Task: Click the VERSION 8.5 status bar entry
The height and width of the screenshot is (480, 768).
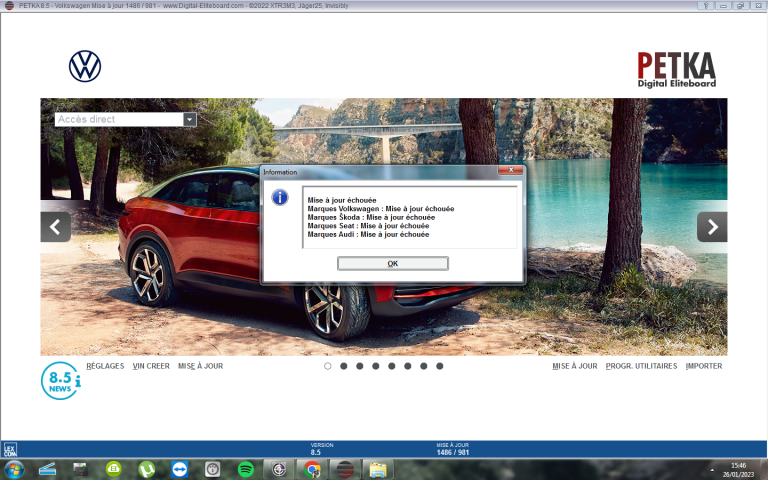Action: point(321,449)
